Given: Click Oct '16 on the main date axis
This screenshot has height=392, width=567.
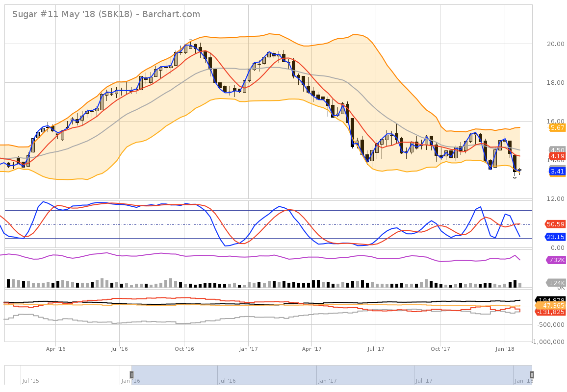Looking at the screenshot, I should [184, 349].
